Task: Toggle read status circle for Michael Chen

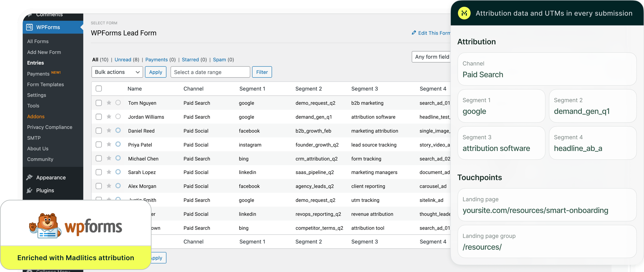Action: tap(118, 158)
